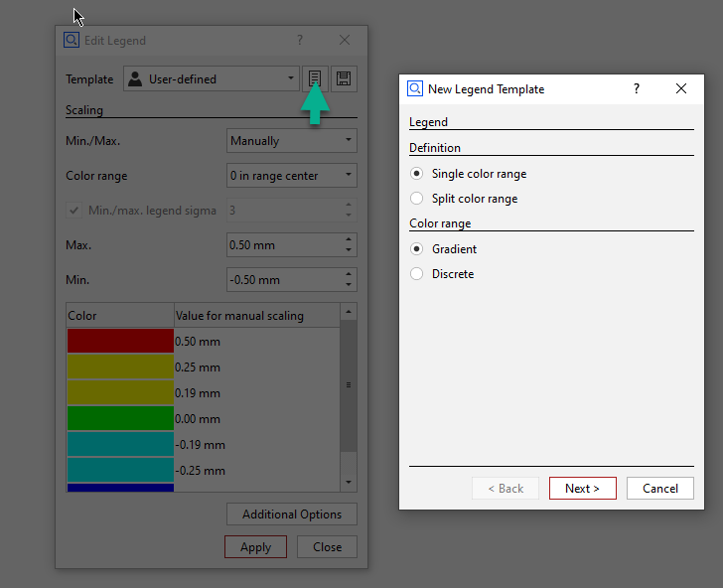
Task: Cancel the New Legend Template dialog
Action: 659,489
